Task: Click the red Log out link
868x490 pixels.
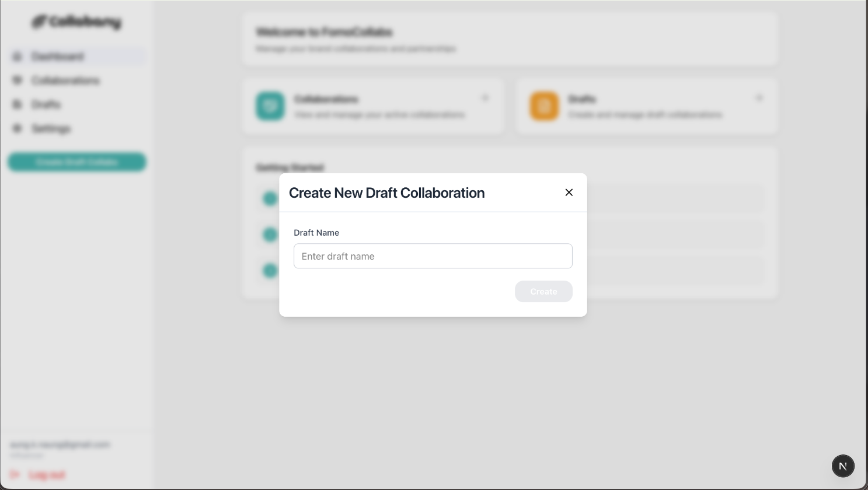Action: 38,475
